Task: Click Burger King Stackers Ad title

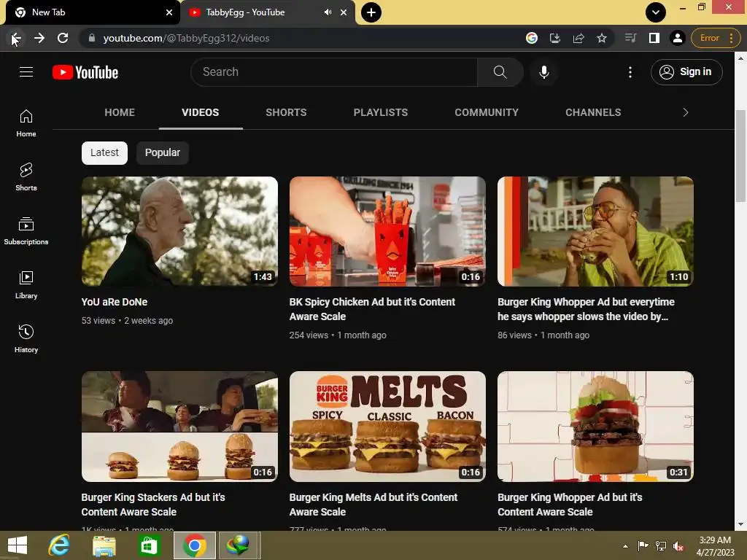Action: 153,505
